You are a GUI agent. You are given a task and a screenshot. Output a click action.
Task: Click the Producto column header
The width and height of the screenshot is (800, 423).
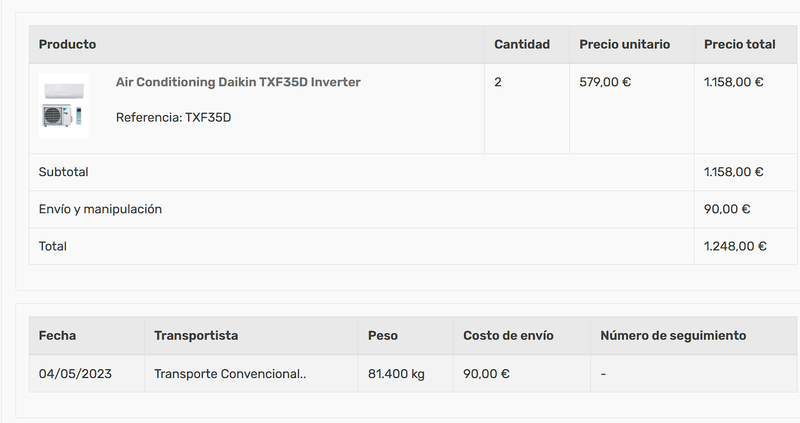(67, 44)
